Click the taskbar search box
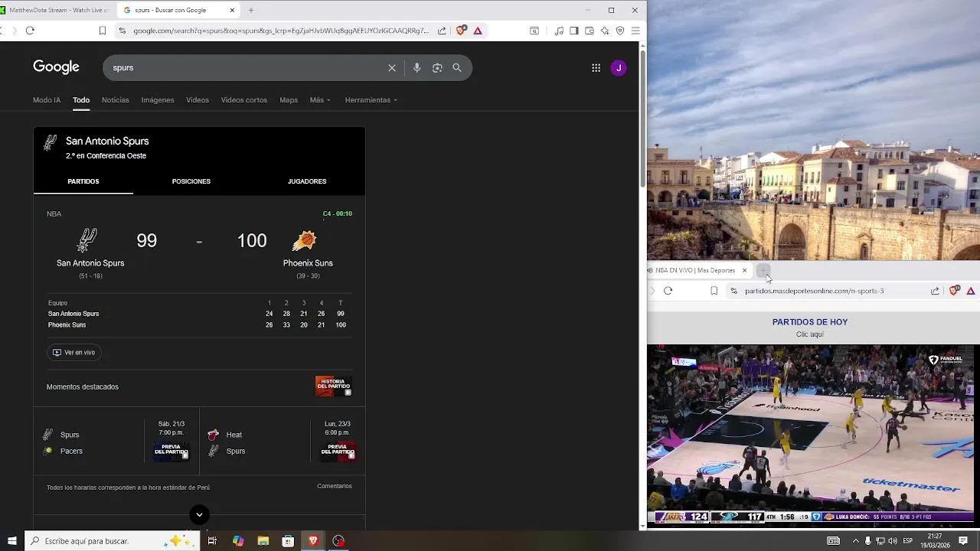 [x=113, y=541]
